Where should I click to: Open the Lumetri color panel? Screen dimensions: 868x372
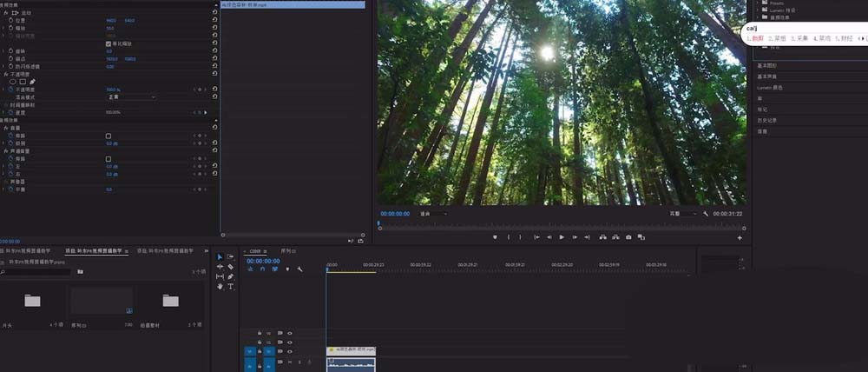click(x=771, y=88)
